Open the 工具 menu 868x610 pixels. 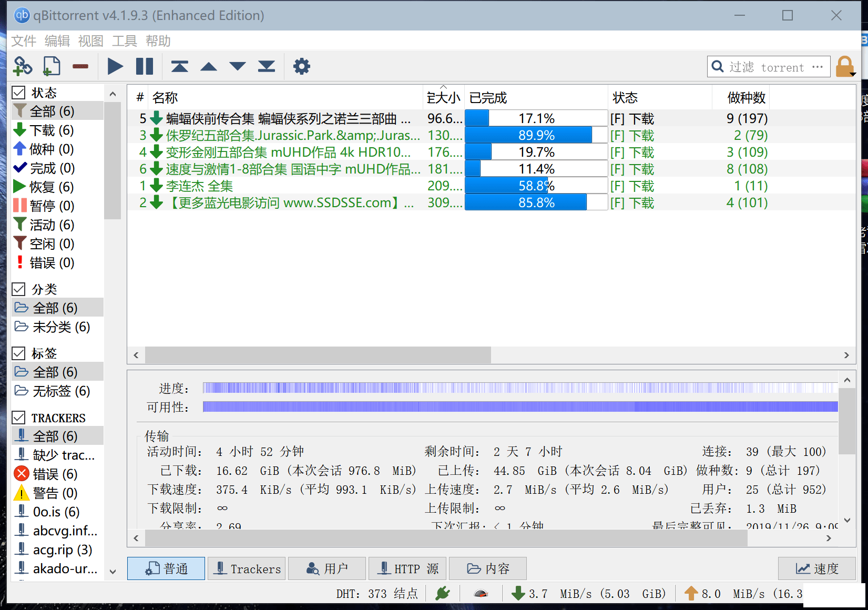[125, 41]
